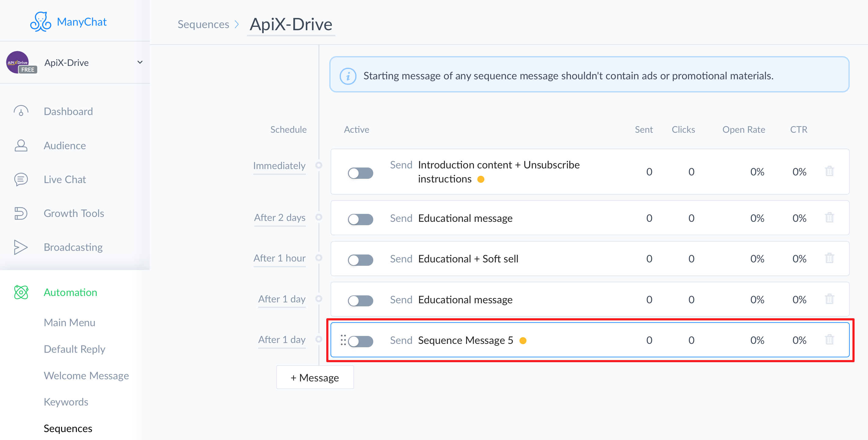The image size is (868, 440).
Task: Go to Live Chat
Action: pos(65,180)
